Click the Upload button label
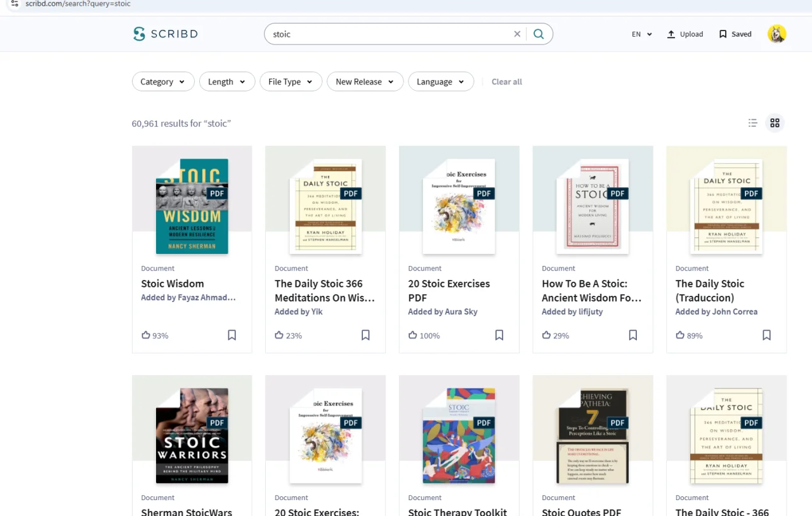 (691, 34)
